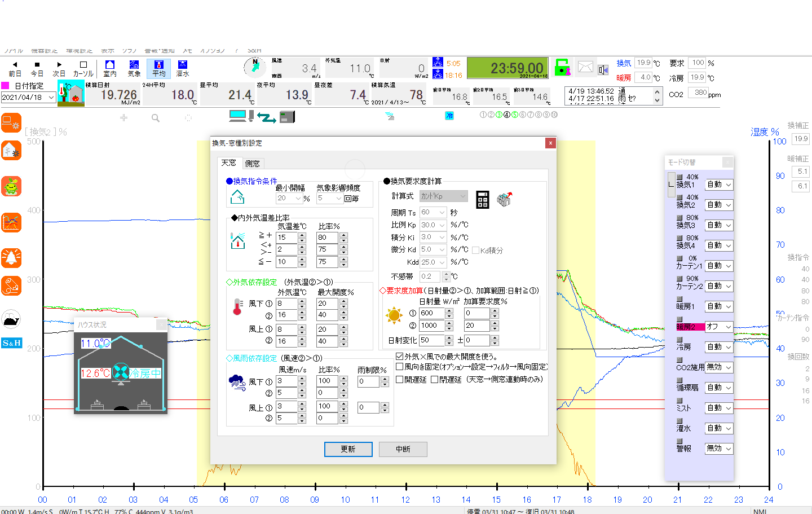The image size is (812, 514).
Task: Click the orange alarm bell sidebar icon
Action: (11, 258)
